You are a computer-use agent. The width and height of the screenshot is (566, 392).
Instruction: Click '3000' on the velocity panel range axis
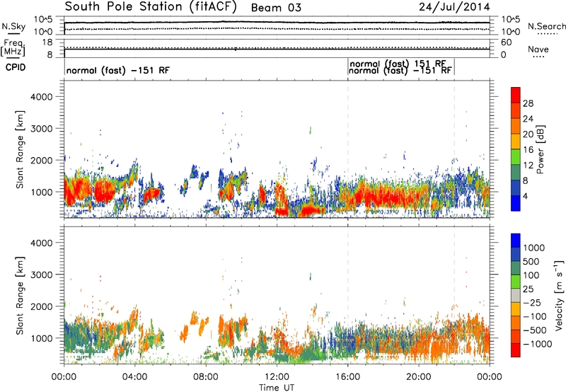pyautogui.click(x=42, y=275)
